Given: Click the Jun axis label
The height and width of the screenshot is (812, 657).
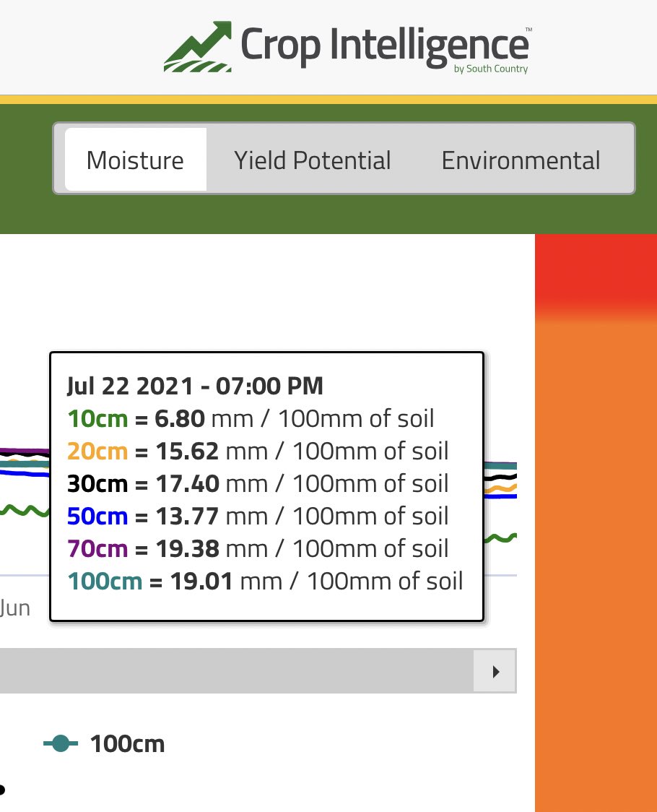Looking at the screenshot, I should pos(15,608).
